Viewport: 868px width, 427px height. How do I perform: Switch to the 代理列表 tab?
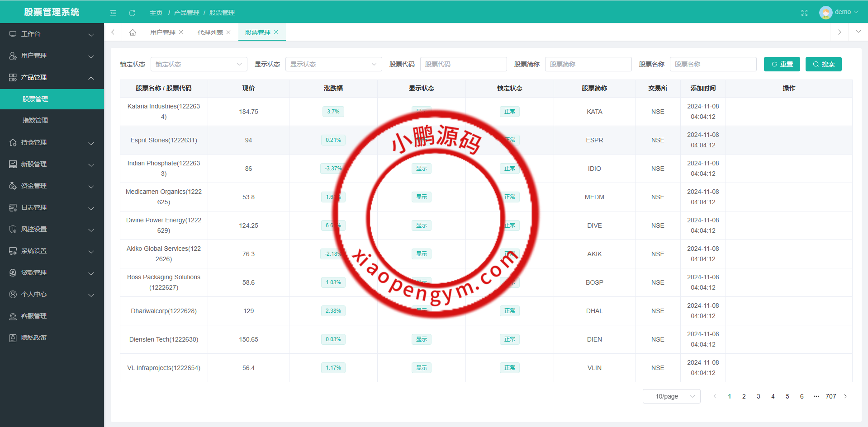(x=210, y=33)
